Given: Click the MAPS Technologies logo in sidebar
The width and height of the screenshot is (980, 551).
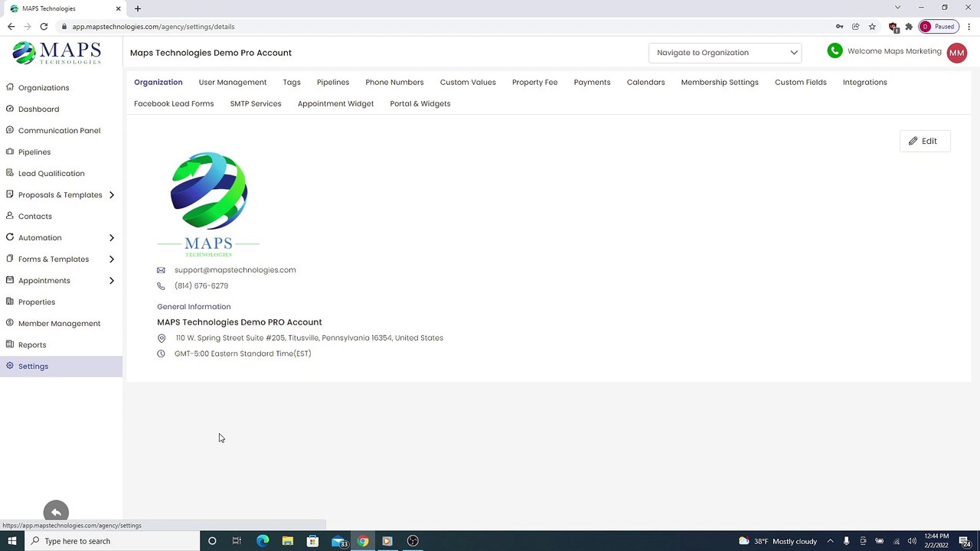Looking at the screenshot, I should 57,53.
